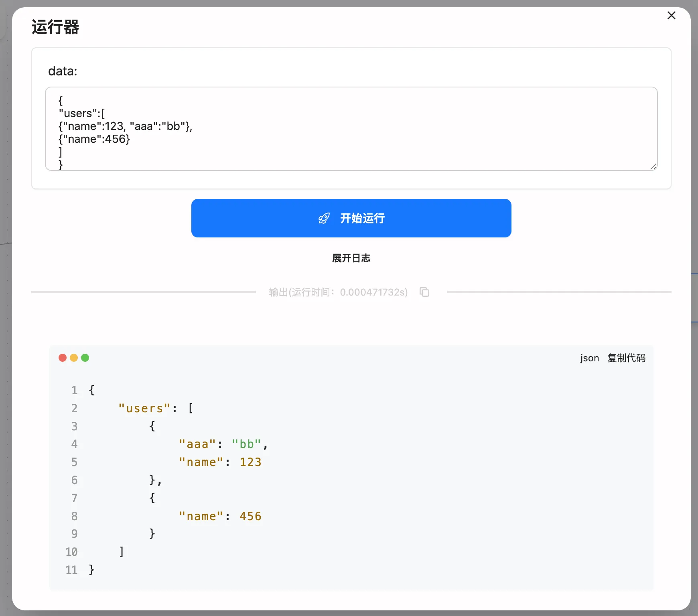Click line number 10 in the code block
The height and width of the screenshot is (616, 698).
pyautogui.click(x=71, y=552)
